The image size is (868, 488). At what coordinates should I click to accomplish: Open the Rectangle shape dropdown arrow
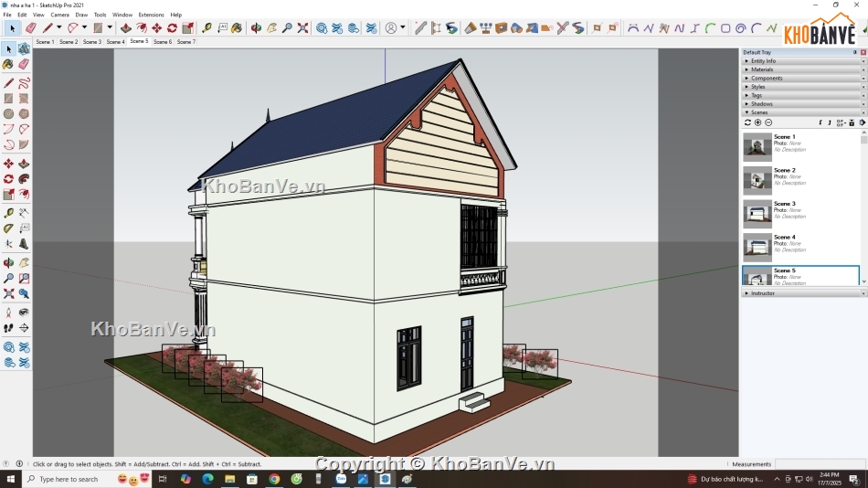coord(110,27)
